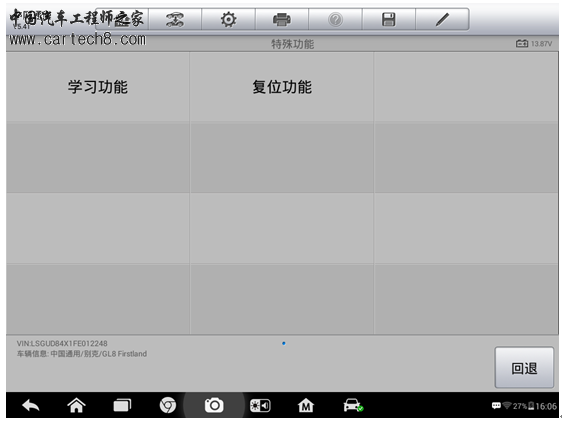Tap the blue page indicator dot
Image resolution: width=562 pixels, height=422 pixels.
tap(284, 343)
